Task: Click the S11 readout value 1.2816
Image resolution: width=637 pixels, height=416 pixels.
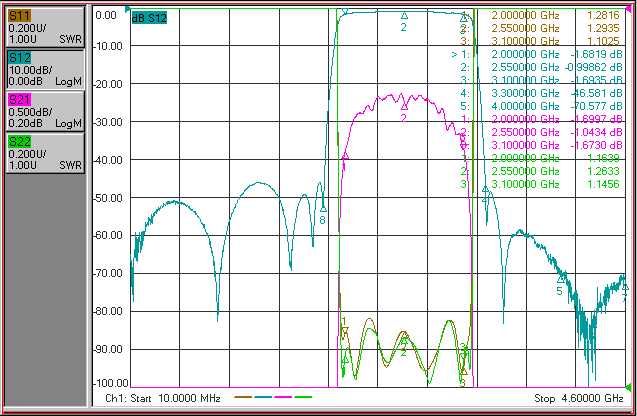Action: click(x=603, y=15)
